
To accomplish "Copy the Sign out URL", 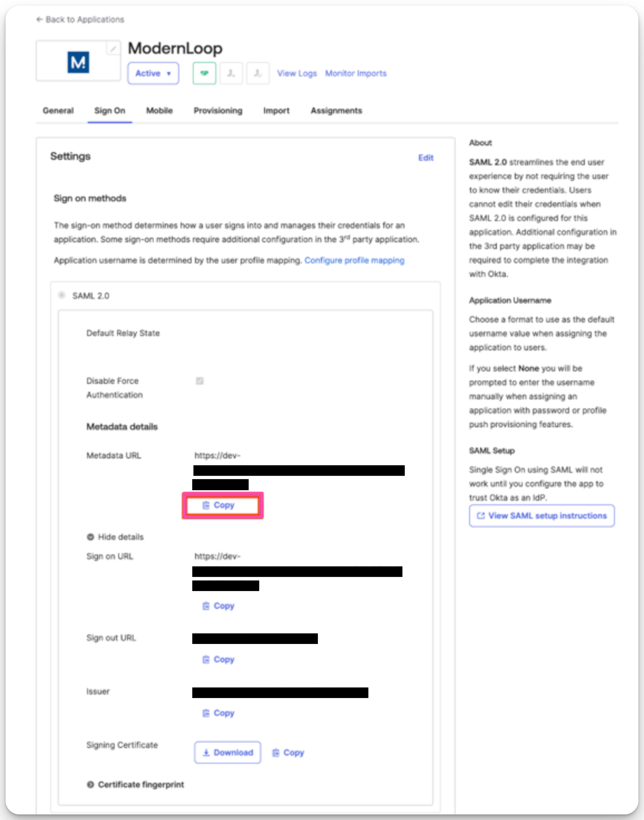I will [x=219, y=659].
